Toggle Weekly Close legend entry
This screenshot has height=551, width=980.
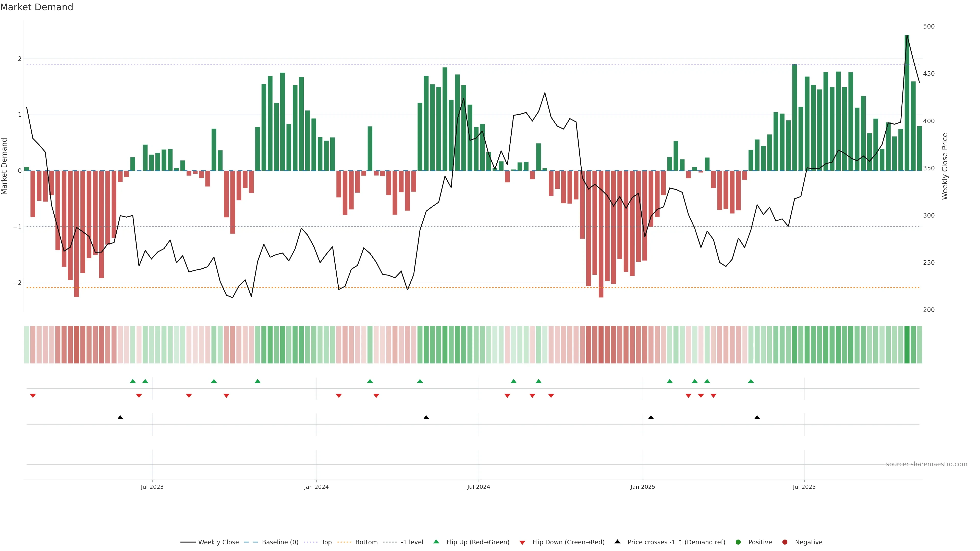click(x=218, y=542)
